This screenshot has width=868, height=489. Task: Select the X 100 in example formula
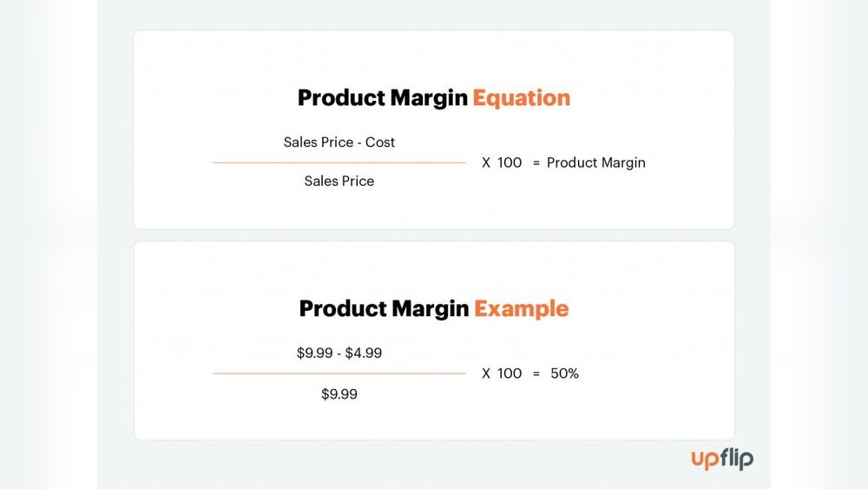[502, 373]
